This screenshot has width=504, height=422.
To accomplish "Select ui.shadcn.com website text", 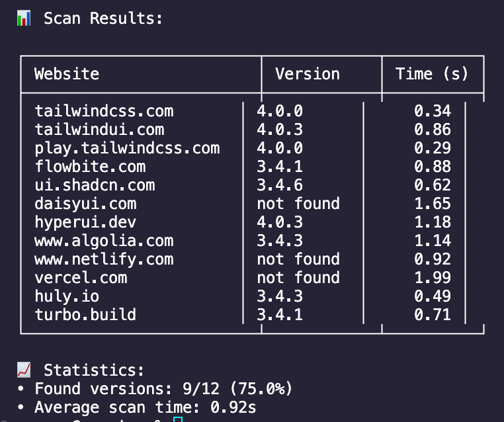I will tap(95, 185).
